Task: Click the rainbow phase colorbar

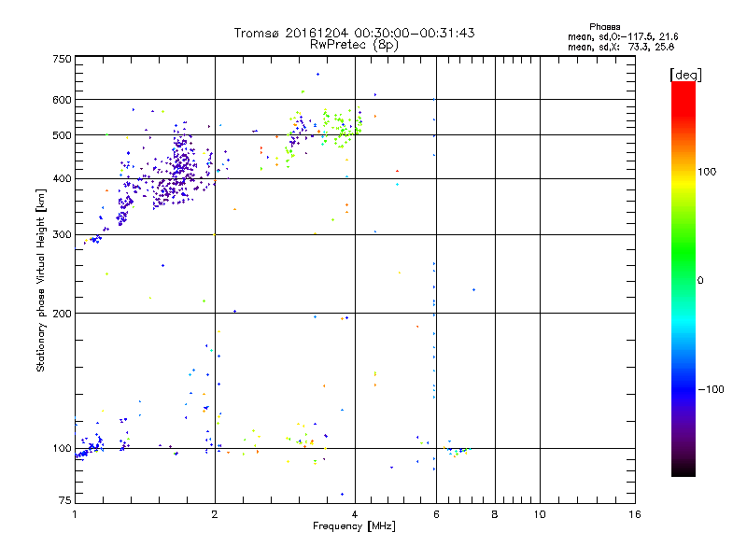Action: (684, 279)
